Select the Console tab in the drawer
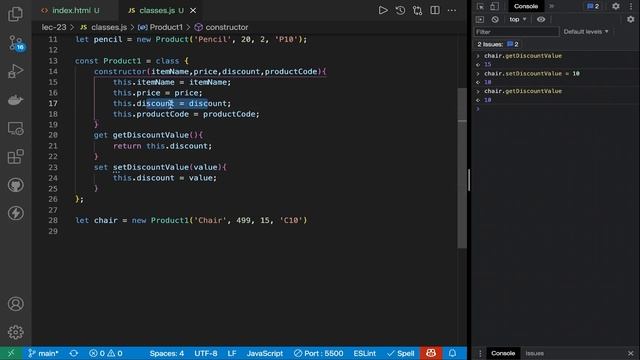Viewport: 640px width, 360px height. pos(503,353)
